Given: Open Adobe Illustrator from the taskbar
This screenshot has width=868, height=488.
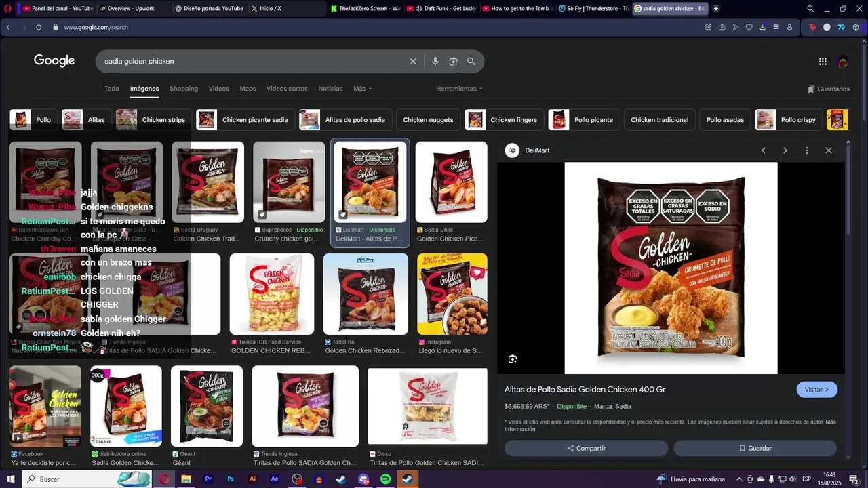Looking at the screenshot, I should (x=253, y=479).
